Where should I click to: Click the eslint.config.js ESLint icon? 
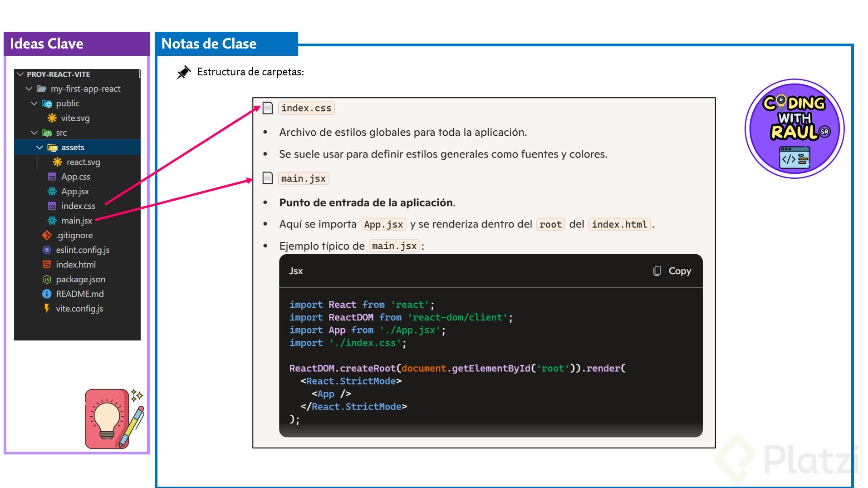[x=47, y=250]
